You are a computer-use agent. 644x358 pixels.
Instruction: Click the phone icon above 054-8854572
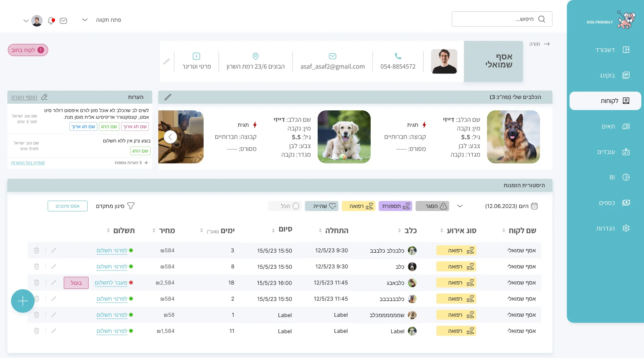398,56
